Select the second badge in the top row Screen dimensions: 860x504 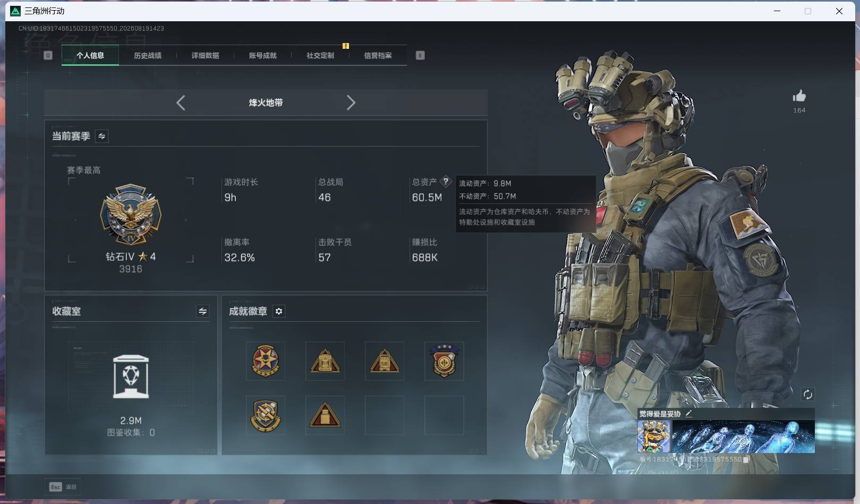pyautogui.click(x=325, y=361)
